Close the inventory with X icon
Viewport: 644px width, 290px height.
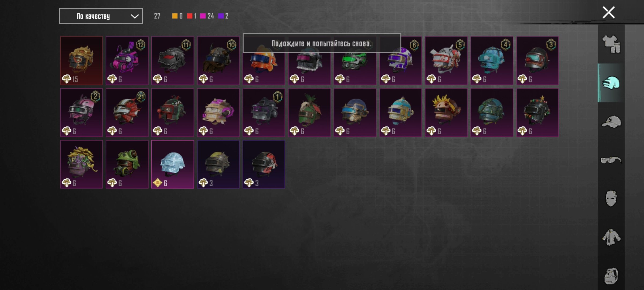[608, 12]
